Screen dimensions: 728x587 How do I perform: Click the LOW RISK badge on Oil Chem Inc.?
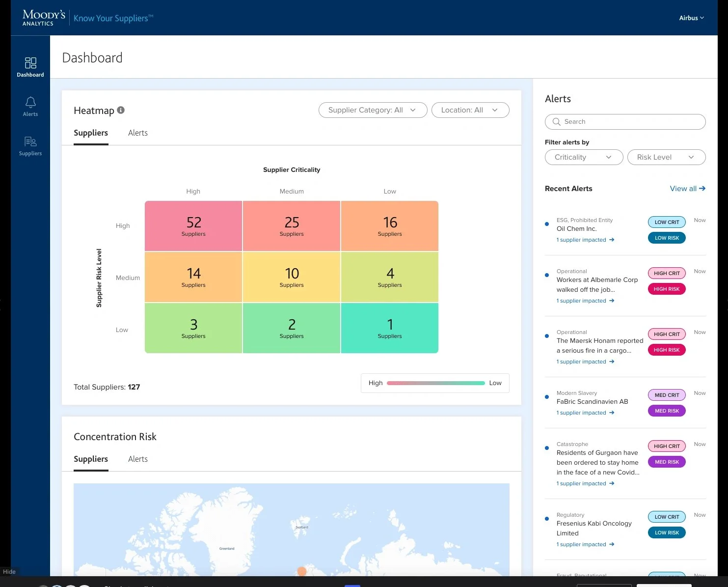click(667, 238)
